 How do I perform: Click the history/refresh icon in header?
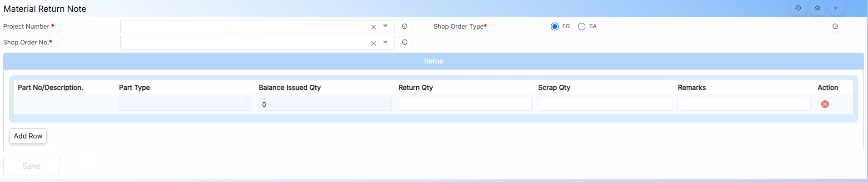(x=798, y=8)
